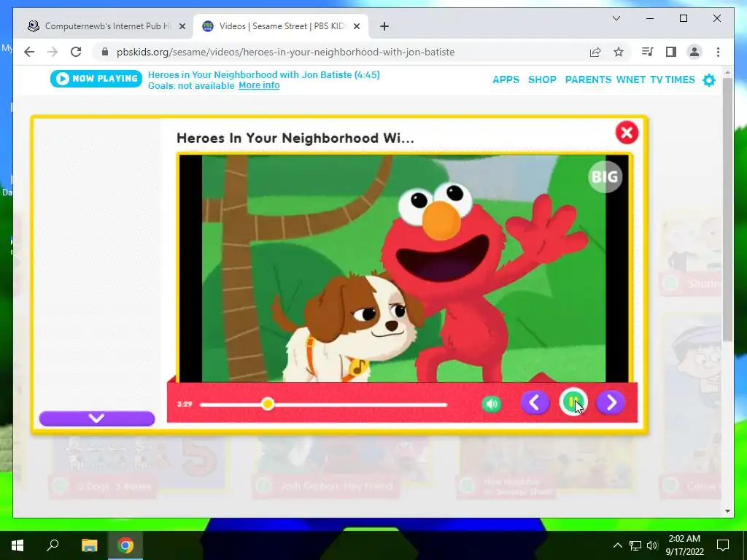This screenshot has width=747, height=560.
Task: Show hidden tray icons chevron
Action: (x=617, y=545)
